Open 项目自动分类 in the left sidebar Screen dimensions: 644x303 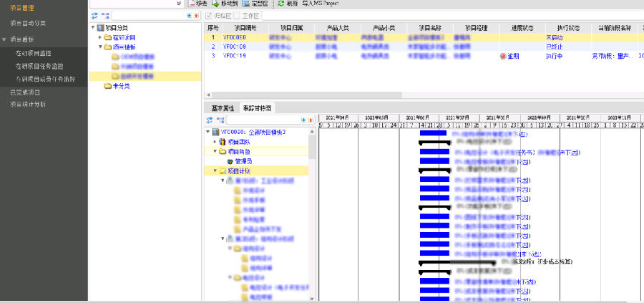(x=27, y=24)
